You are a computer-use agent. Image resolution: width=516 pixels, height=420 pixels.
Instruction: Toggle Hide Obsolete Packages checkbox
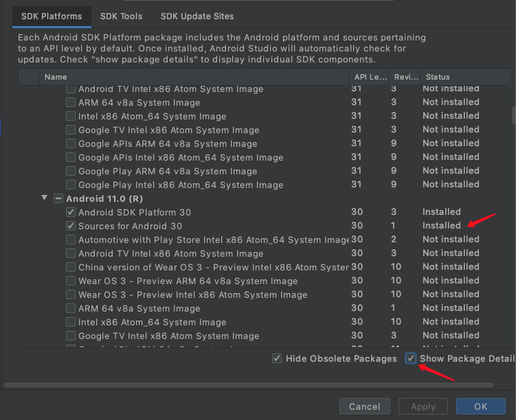point(277,358)
